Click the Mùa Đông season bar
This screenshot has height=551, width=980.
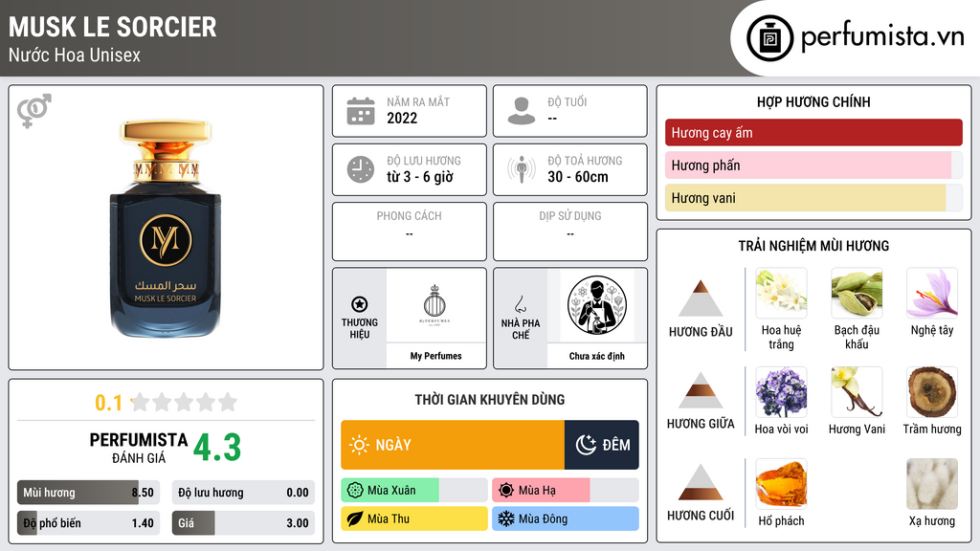tap(565, 518)
